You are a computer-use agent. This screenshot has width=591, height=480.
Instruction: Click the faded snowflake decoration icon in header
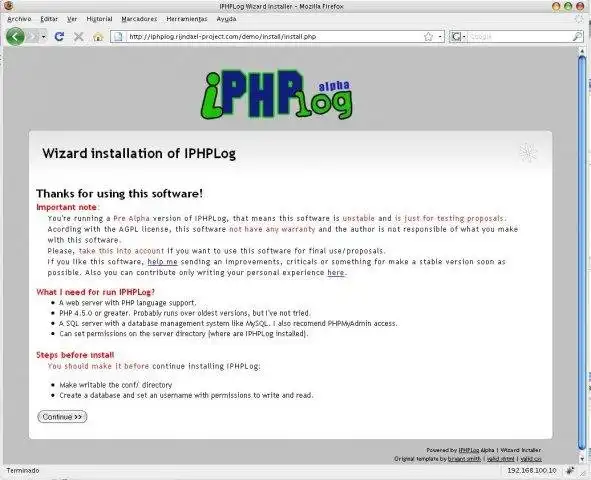click(x=528, y=153)
